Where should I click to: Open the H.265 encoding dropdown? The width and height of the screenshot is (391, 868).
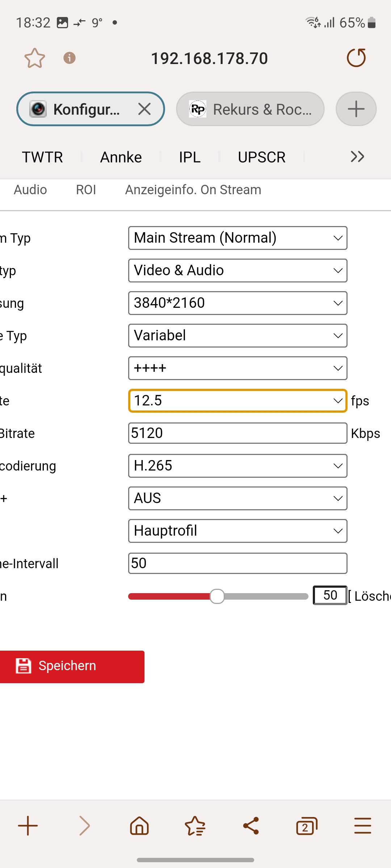click(x=237, y=466)
